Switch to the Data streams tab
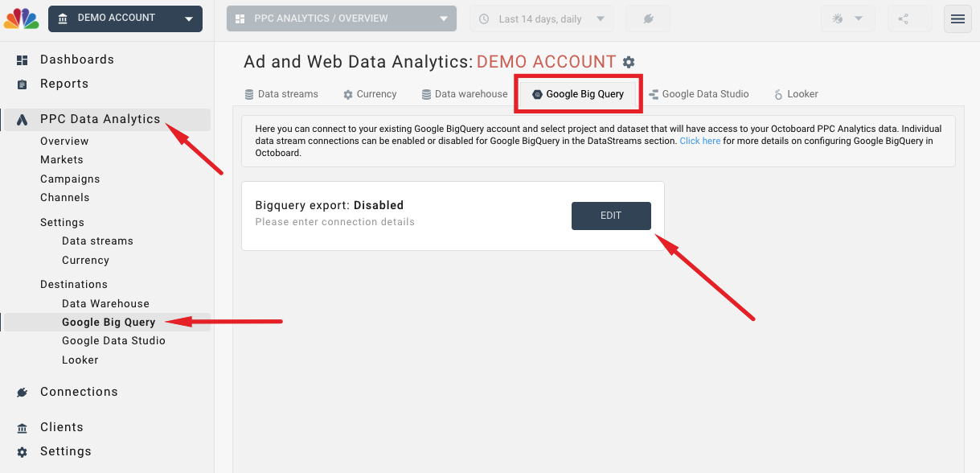 (x=281, y=94)
